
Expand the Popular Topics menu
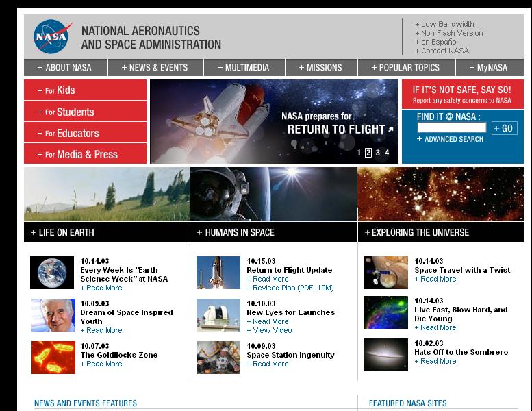coord(405,68)
